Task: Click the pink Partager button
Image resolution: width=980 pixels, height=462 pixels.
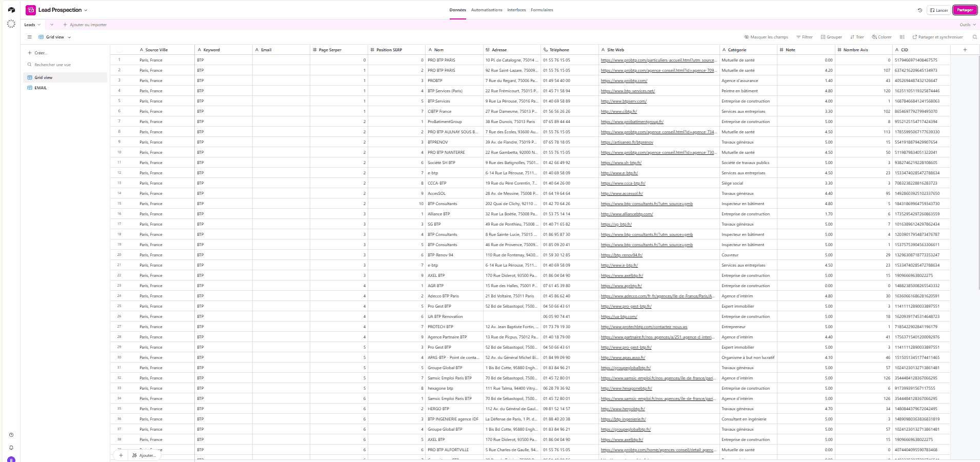Action: [965, 10]
